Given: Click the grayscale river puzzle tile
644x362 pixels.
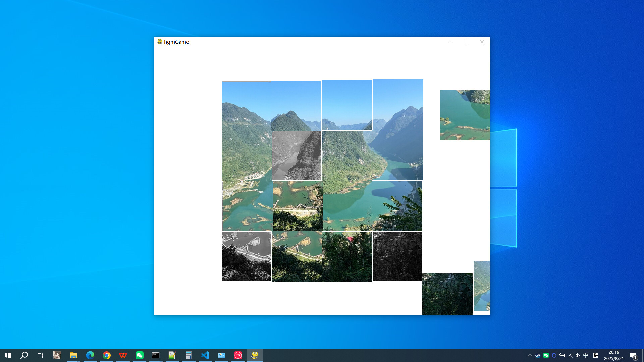Looking at the screenshot, I should [297, 155].
